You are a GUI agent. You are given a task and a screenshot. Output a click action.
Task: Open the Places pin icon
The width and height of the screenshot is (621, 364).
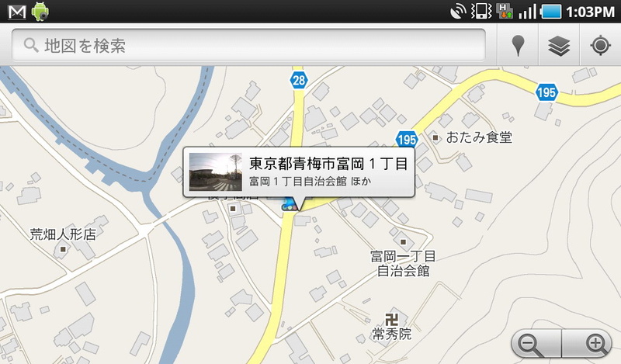(518, 46)
